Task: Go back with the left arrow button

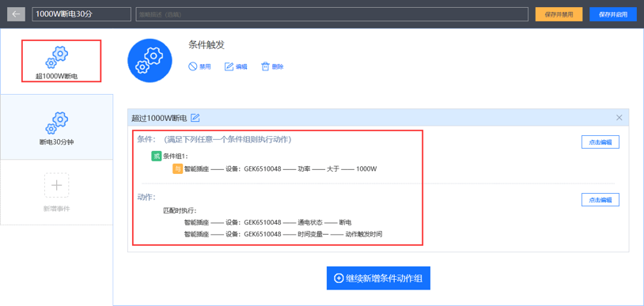Action: 16,14
